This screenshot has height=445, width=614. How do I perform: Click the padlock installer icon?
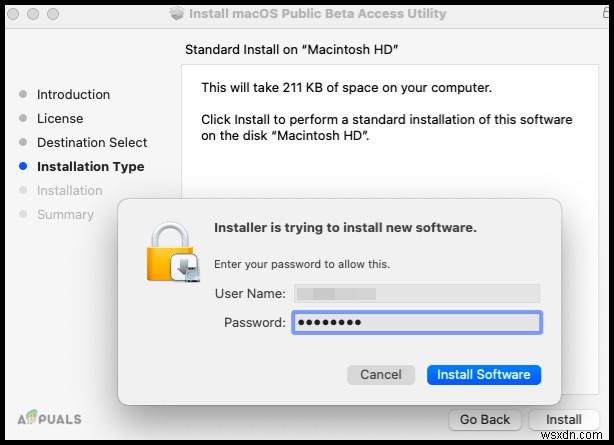click(173, 252)
